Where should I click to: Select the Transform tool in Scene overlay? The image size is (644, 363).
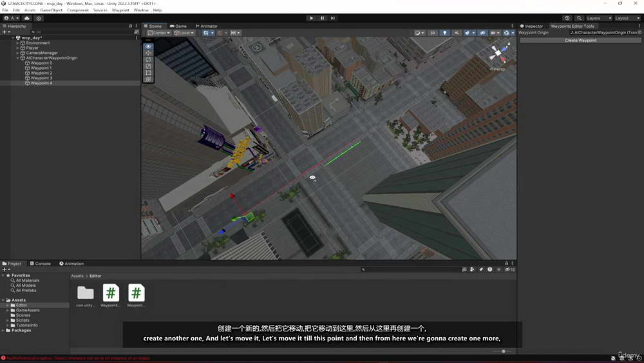pyautogui.click(x=148, y=79)
